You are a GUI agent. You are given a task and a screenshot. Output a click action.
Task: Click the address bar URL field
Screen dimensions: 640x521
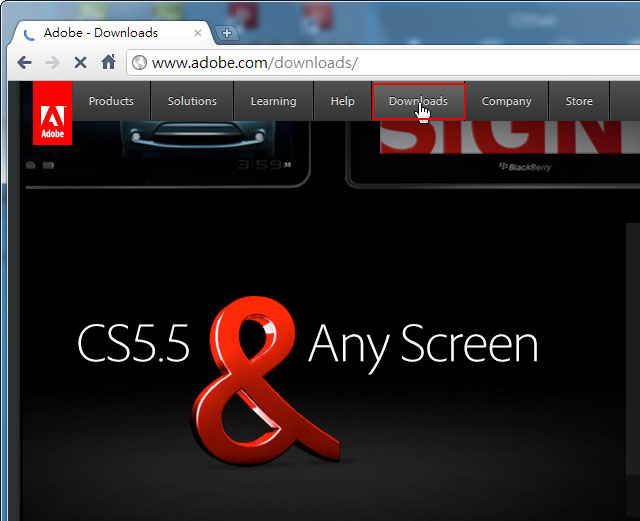coord(384,62)
